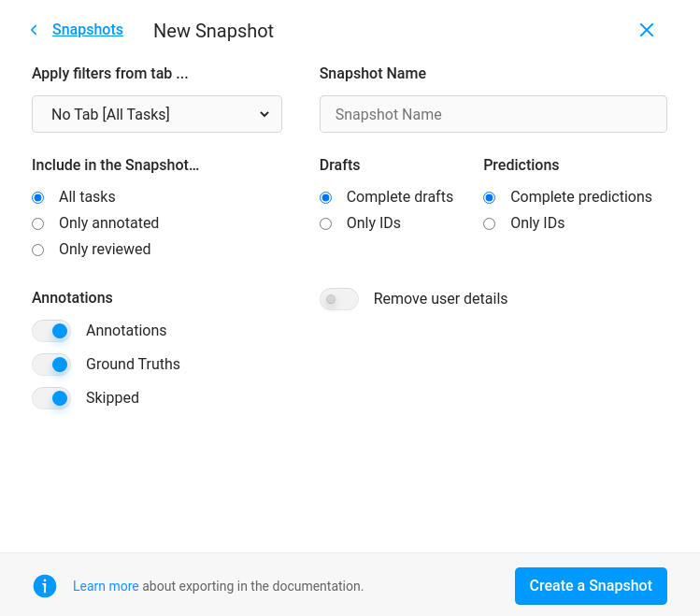Click the blue info icon in footer

[x=45, y=586]
